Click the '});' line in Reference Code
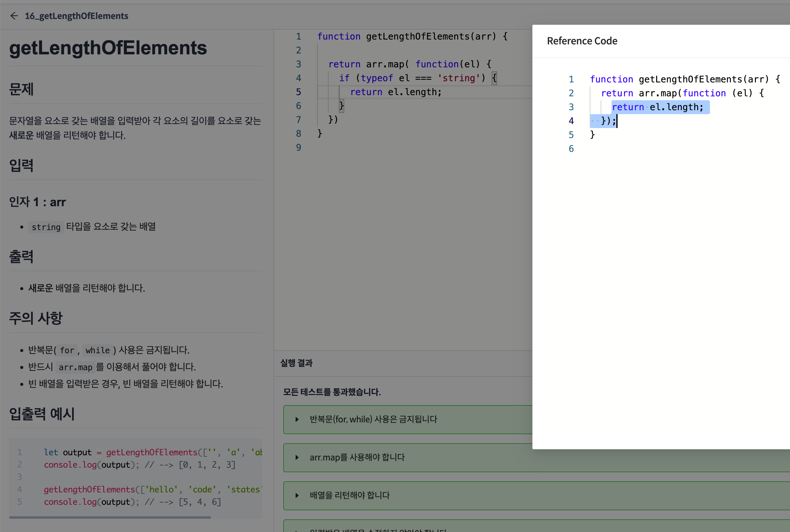The width and height of the screenshot is (790, 532). click(609, 121)
